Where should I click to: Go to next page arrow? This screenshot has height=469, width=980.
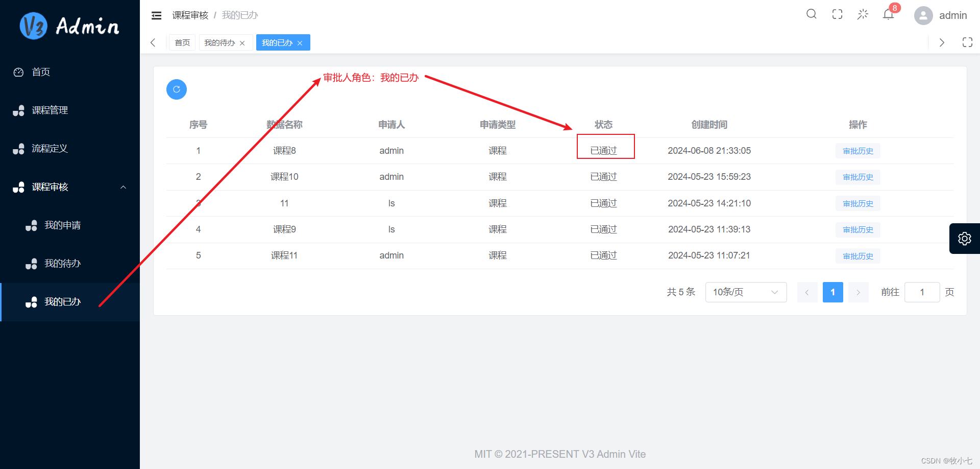pos(858,292)
